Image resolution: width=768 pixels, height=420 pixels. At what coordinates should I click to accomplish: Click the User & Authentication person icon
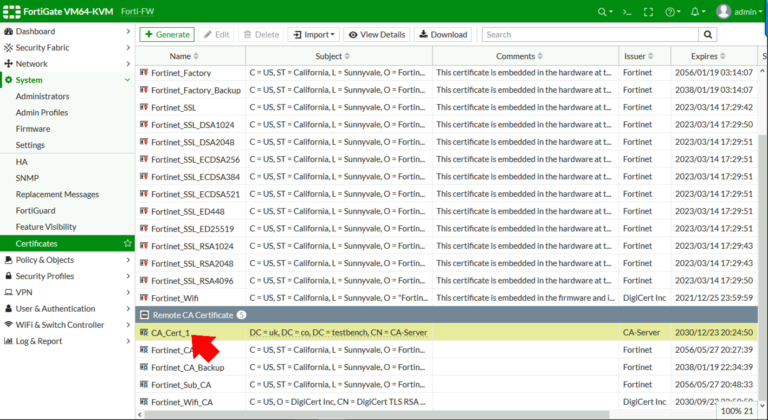(x=8, y=308)
